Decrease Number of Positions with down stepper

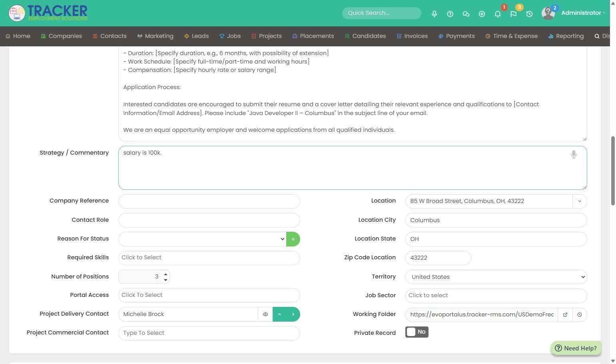165,280
